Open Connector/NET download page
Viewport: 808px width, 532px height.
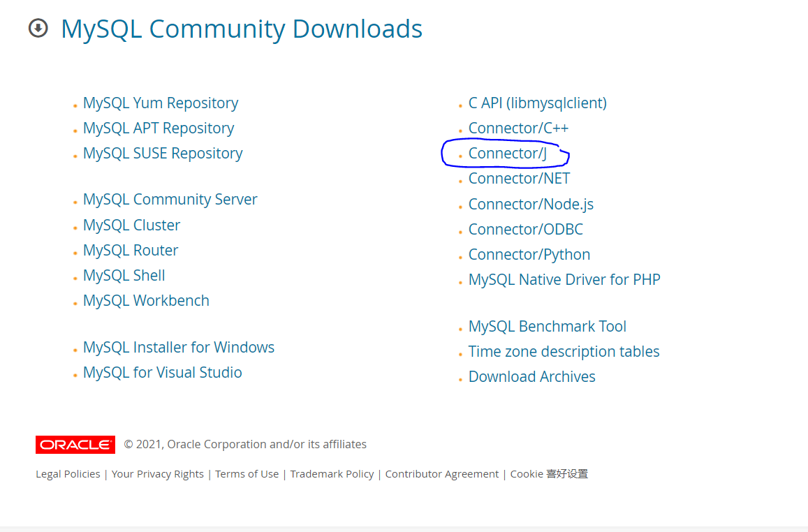coord(519,178)
